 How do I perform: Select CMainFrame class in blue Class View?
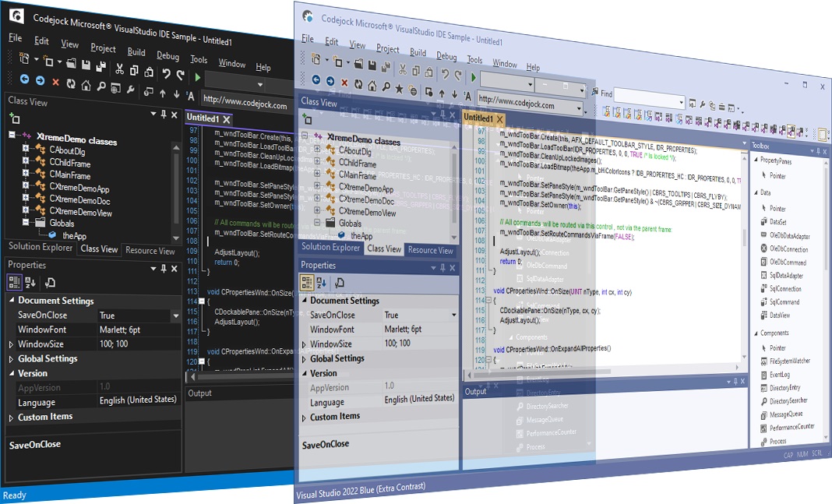(x=357, y=175)
